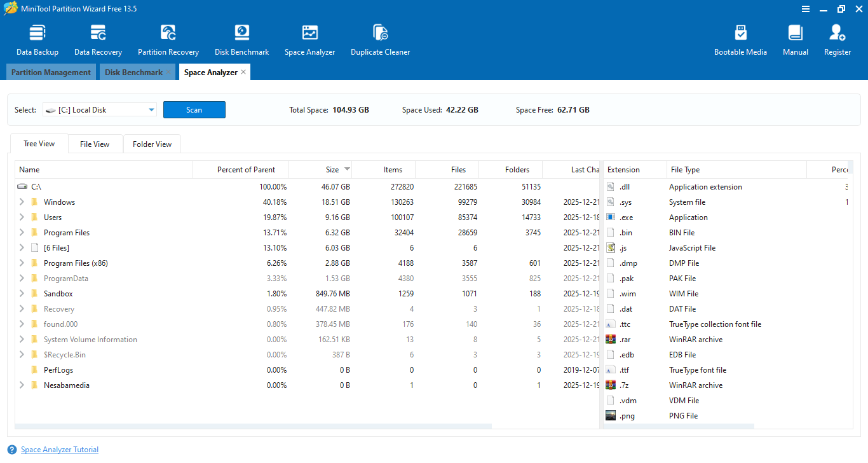The image size is (868, 463).
Task: Open the Manual icon
Action: [x=795, y=39]
